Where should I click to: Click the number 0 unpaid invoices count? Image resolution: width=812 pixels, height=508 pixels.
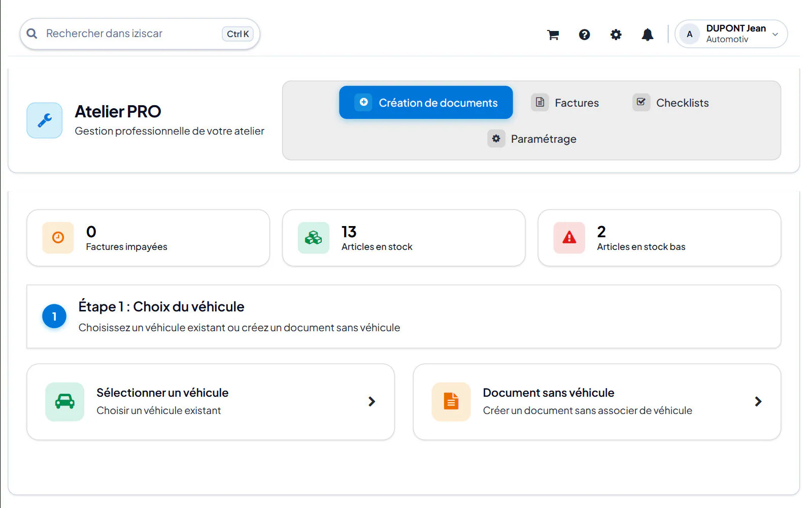click(x=91, y=232)
